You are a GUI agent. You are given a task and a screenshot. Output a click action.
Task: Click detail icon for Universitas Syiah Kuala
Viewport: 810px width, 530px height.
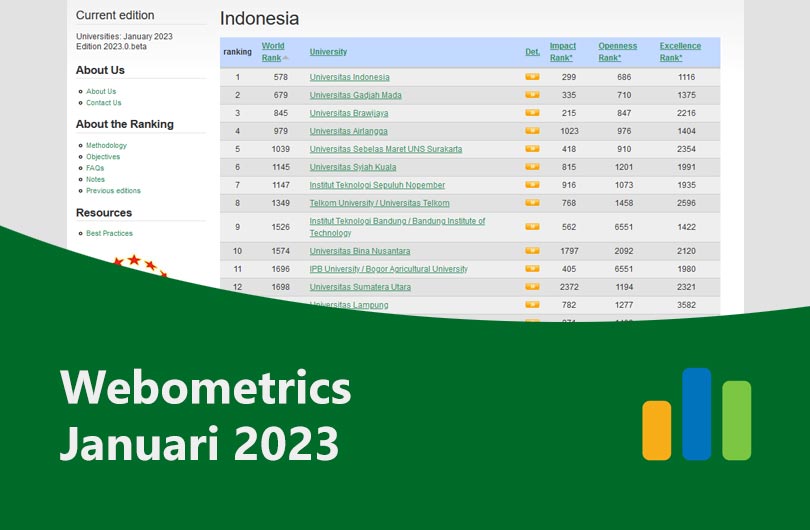click(532, 167)
